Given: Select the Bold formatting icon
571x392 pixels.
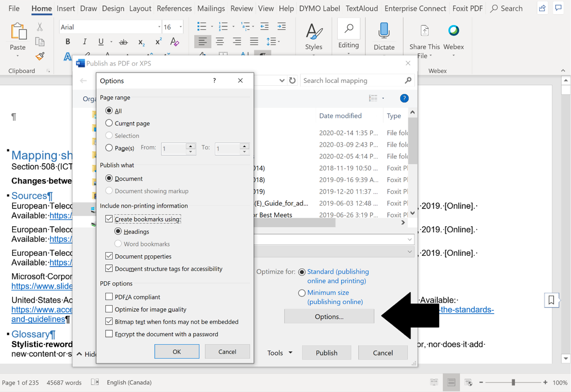Looking at the screenshot, I should point(67,42).
